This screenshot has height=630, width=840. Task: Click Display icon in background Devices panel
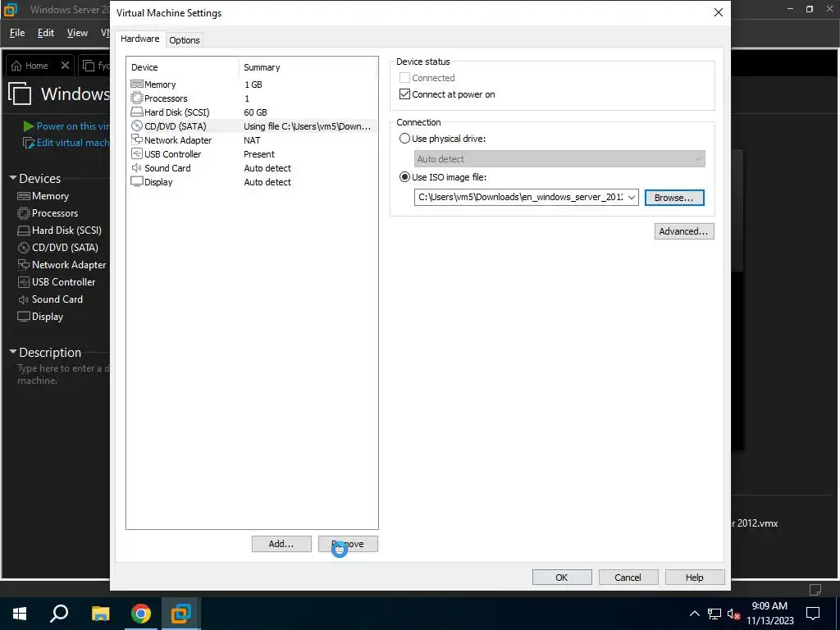coord(24,317)
